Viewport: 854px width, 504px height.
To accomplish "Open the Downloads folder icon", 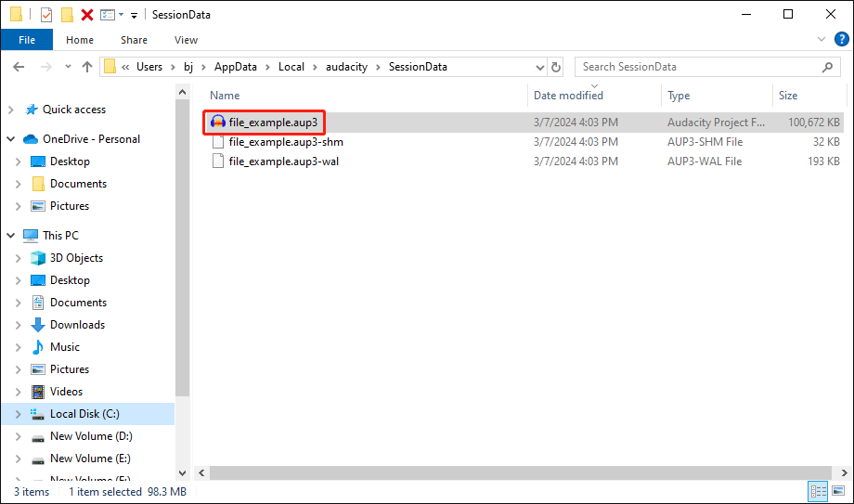I will [x=37, y=325].
